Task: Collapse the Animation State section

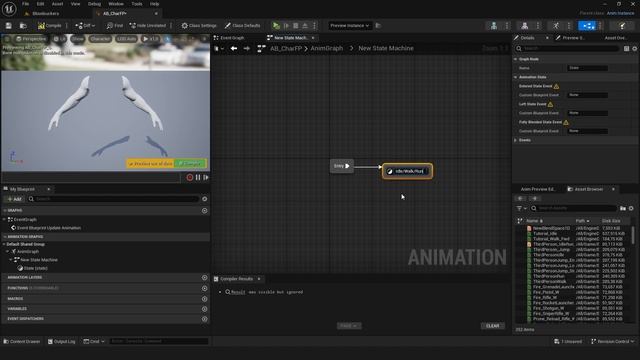Action: tap(516, 77)
